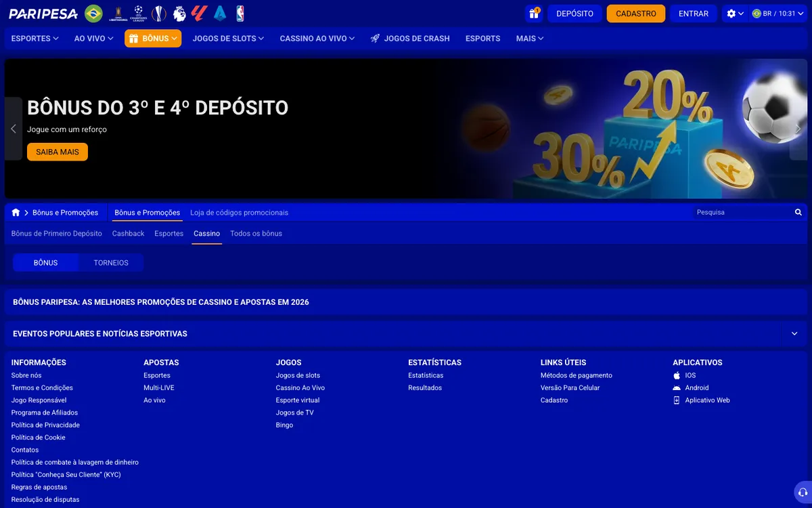Click the Entrar login button

[694, 14]
